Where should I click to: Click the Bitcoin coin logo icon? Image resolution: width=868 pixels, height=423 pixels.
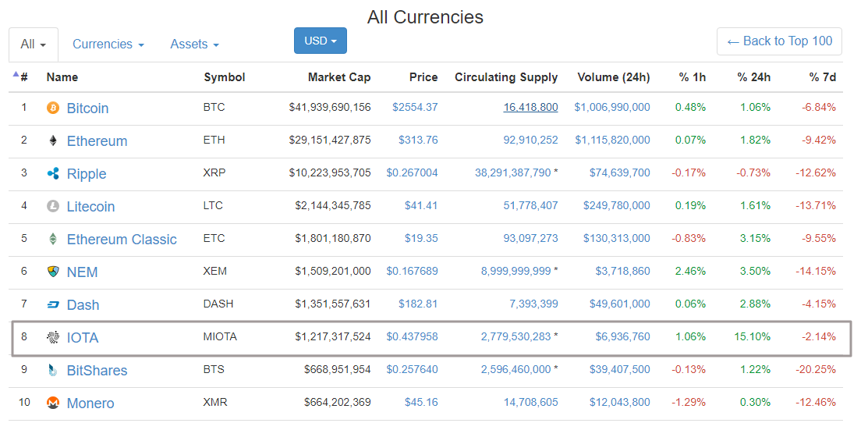[x=53, y=108]
